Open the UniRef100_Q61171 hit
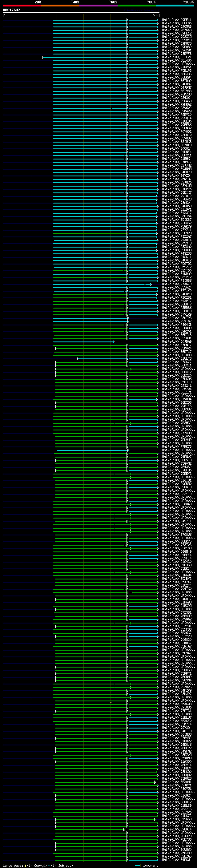Viewport: 197px width, 868px height. (176, 393)
